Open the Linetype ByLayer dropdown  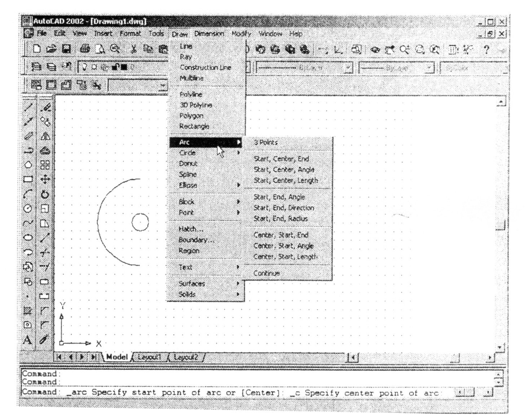click(x=348, y=68)
